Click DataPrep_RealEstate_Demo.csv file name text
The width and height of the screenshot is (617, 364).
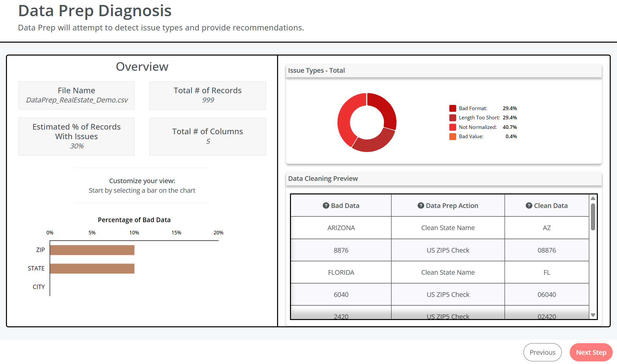point(77,100)
